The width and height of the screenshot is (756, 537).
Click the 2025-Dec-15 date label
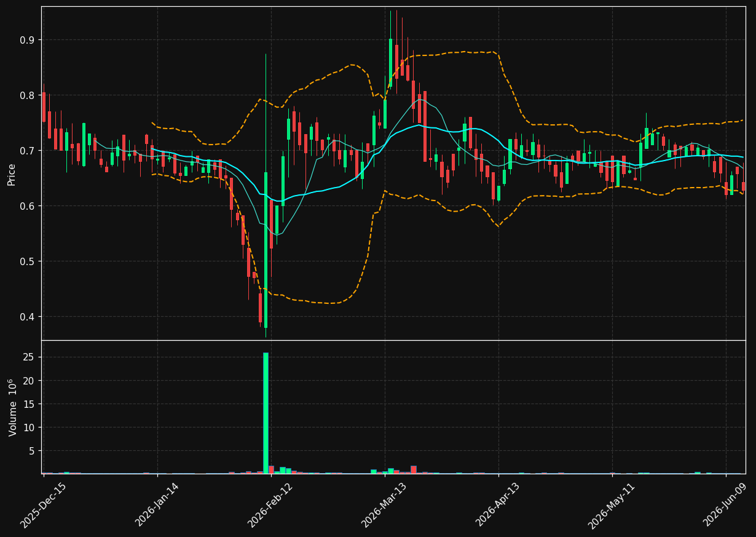[43, 506]
